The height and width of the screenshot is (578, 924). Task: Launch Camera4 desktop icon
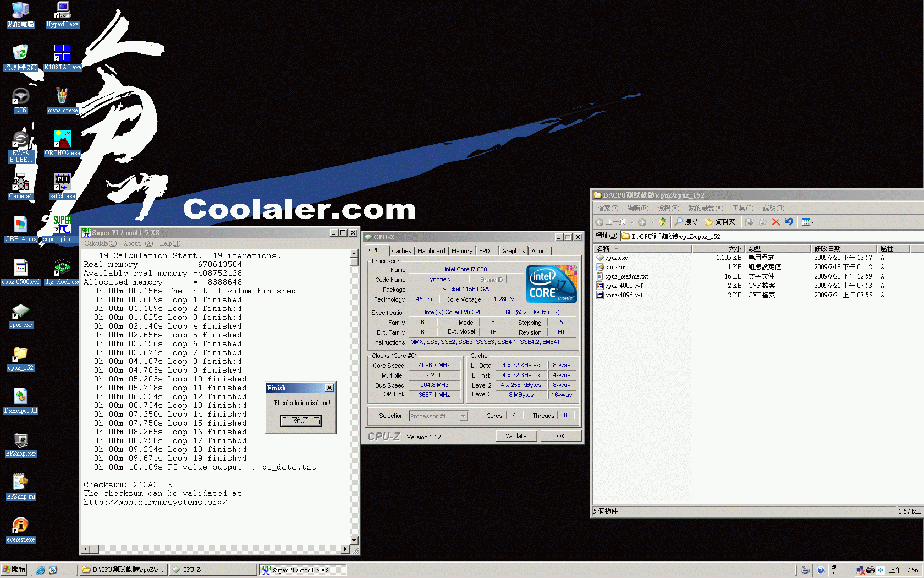coord(20,186)
